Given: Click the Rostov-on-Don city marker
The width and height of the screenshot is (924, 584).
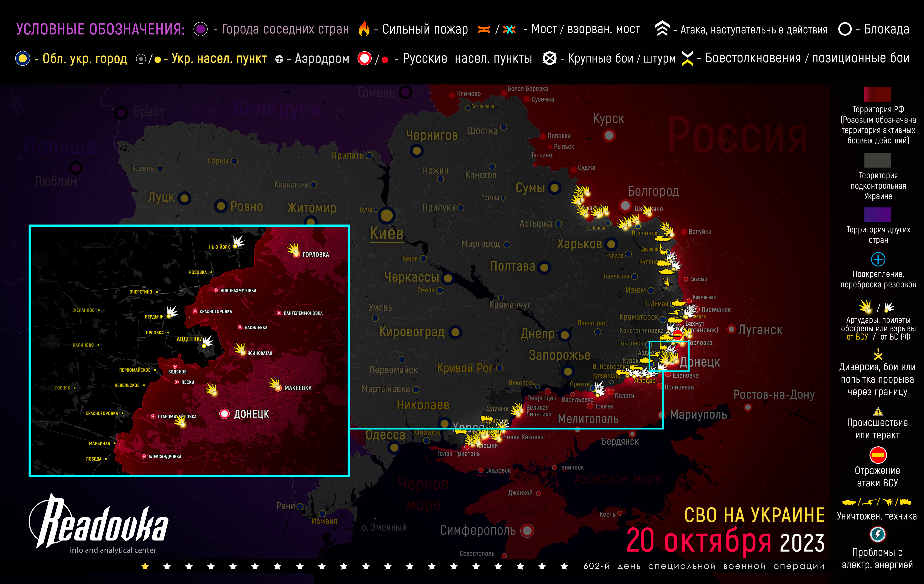Looking at the screenshot, I should (x=748, y=407).
